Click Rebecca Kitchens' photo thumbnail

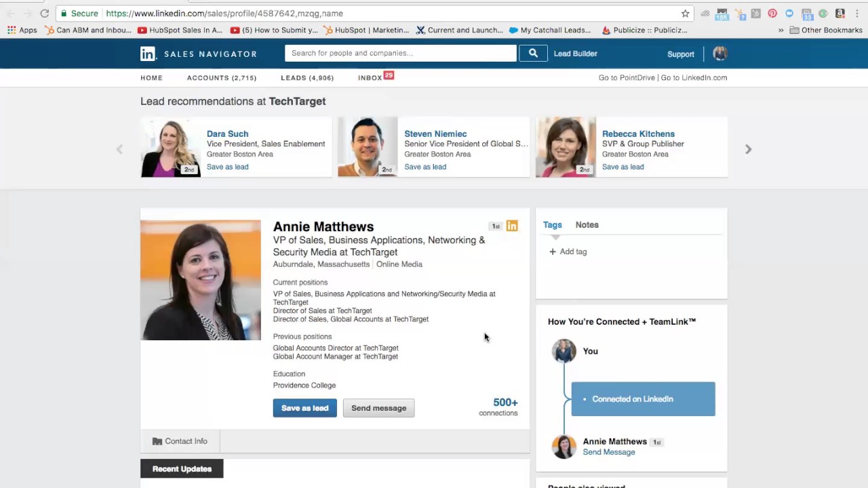(566, 148)
